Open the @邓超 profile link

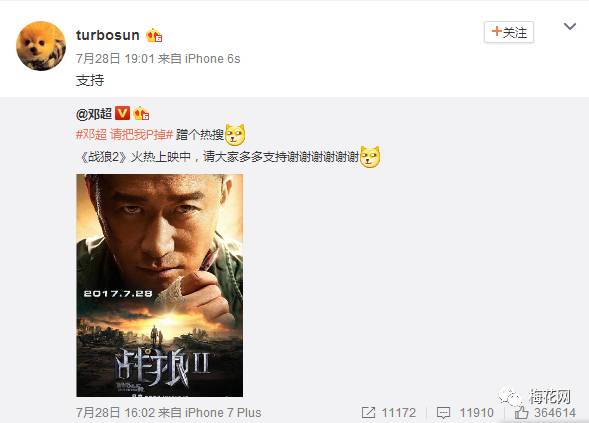[94, 113]
